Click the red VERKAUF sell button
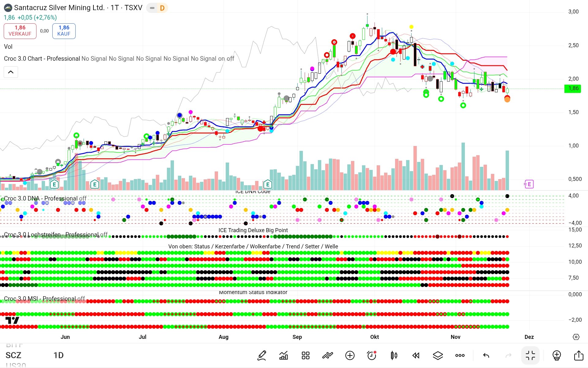This screenshot has width=588, height=368. 20,31
